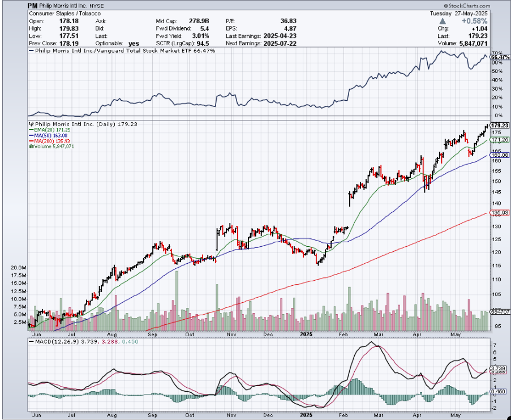Viewport: 511px width, 420px height.
Task: Select the EPS value 4.87
Action: click(290, 28)
